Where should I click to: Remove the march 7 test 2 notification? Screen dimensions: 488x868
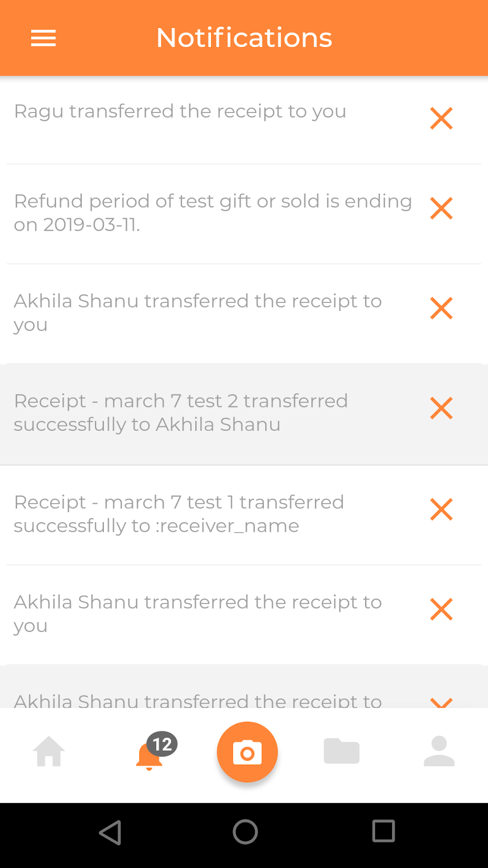(441, 408)
